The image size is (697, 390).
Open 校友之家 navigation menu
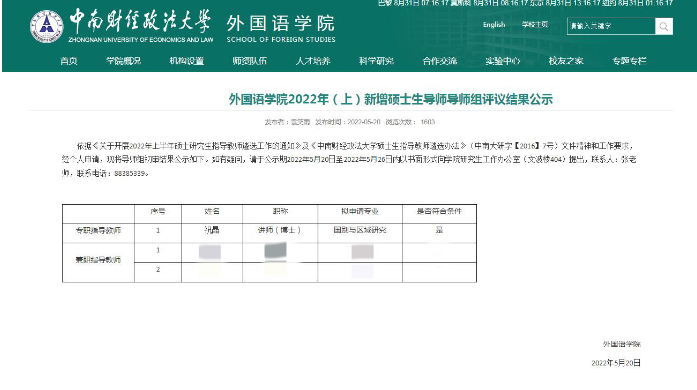(x=566, y=61)
